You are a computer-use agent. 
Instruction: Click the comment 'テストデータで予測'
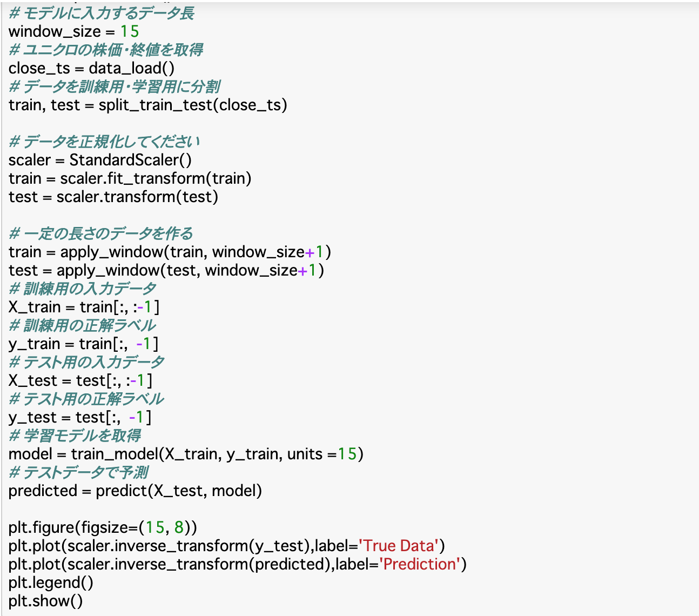click(x=79, y=472)
